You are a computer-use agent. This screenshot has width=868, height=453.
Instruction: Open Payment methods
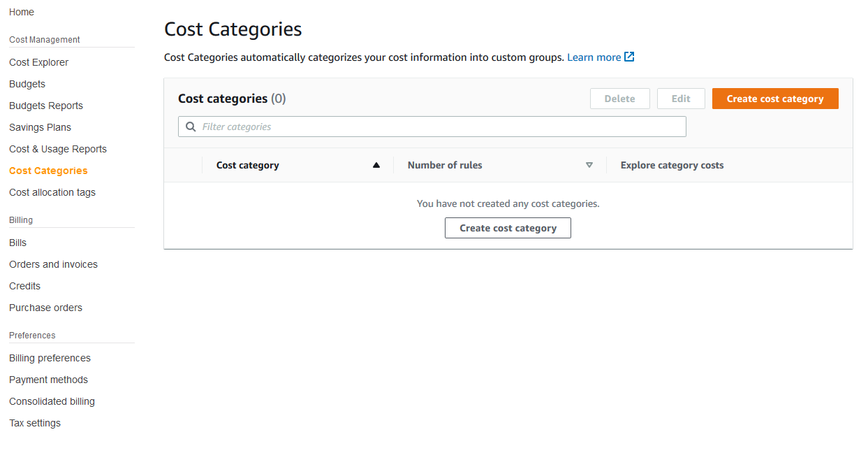pos(48,380)
